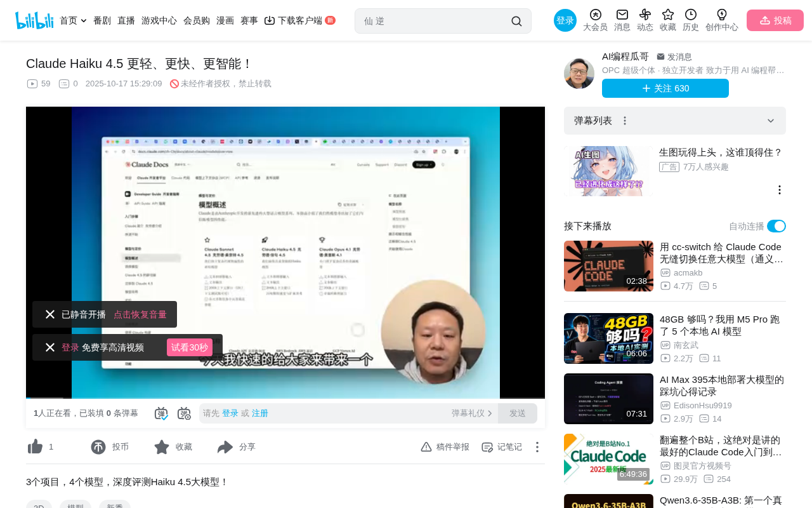Click the 发送 danmaku send button

518,413
